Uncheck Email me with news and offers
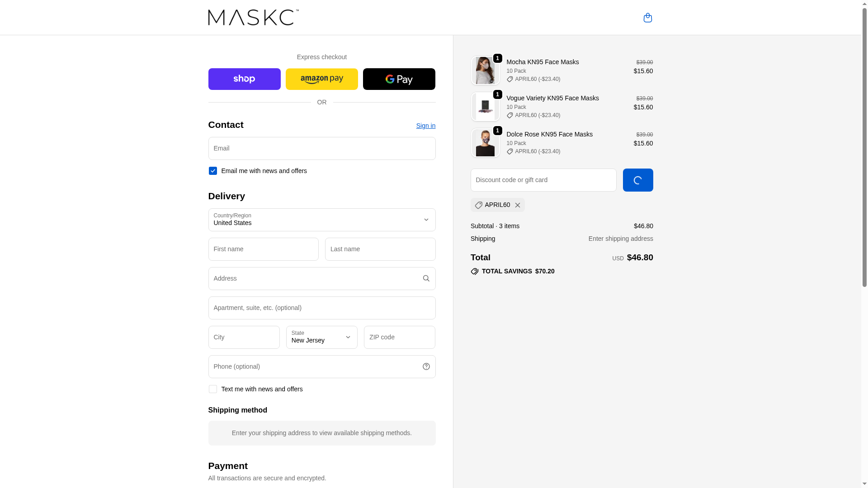This screenshot has width=868, height=488. pos(212,171)
